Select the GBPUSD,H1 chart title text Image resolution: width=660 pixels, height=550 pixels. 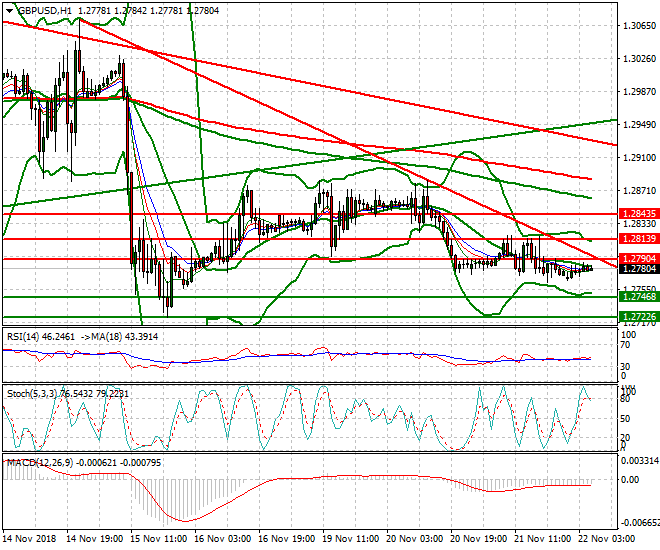[44, 11]
